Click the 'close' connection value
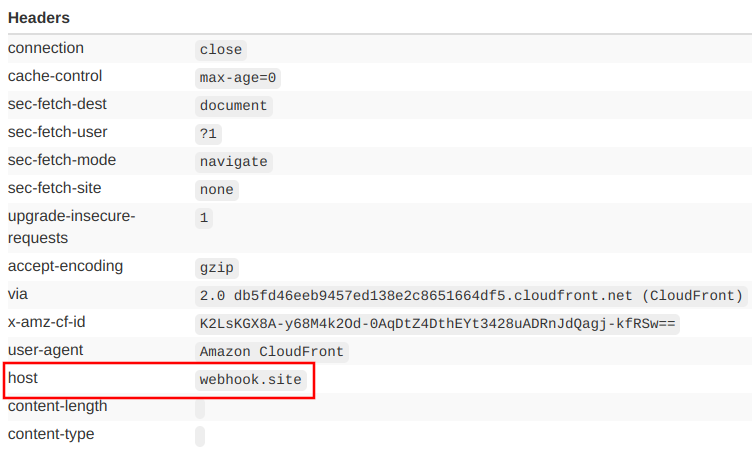Image resolution: width=752 pixels, height=454 pixels. pyautogui.click(x=220, y=50)
